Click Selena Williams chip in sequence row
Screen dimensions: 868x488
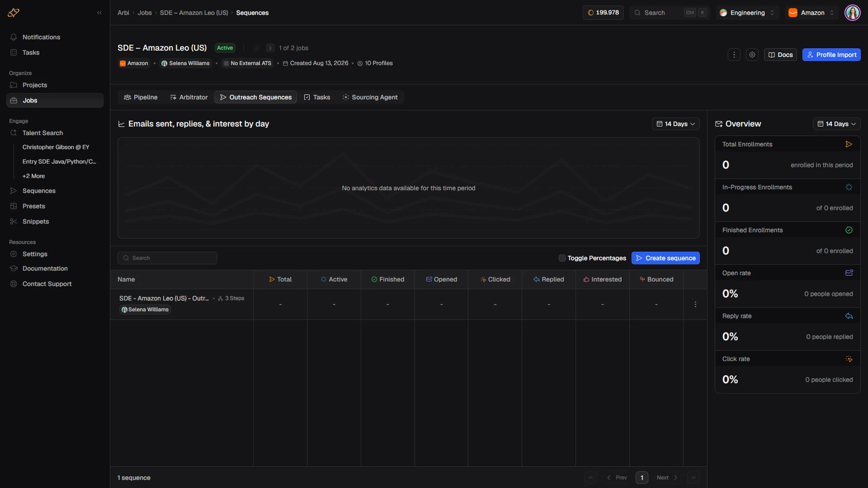pos(145,310)
